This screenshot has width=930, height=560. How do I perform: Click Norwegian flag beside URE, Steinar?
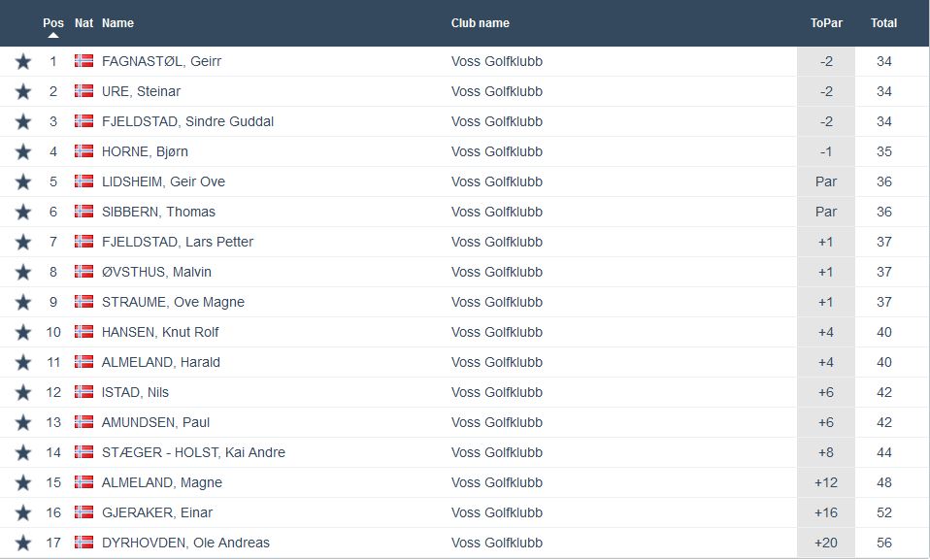[x=84, y=91]
